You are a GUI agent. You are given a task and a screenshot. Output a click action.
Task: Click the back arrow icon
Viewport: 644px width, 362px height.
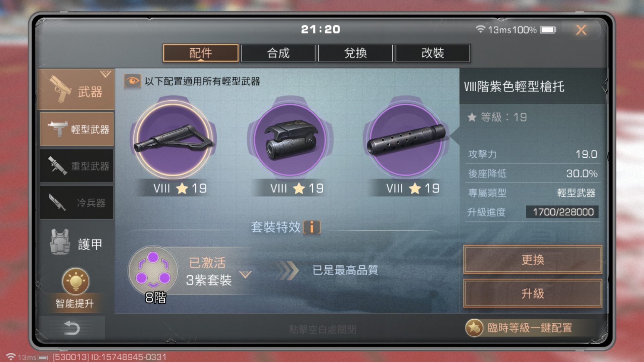click(x=71, y=328)
